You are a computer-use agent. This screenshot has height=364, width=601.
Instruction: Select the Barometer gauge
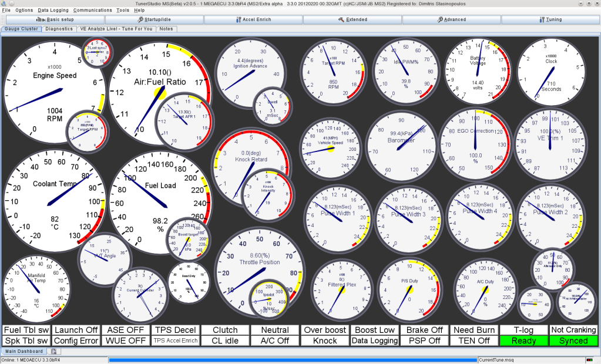point(401,146)
